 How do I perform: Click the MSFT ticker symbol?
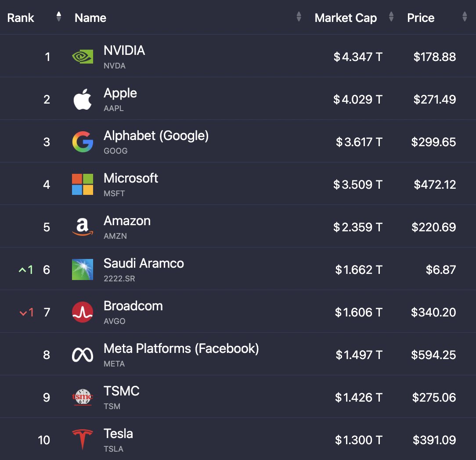[114, 193]
